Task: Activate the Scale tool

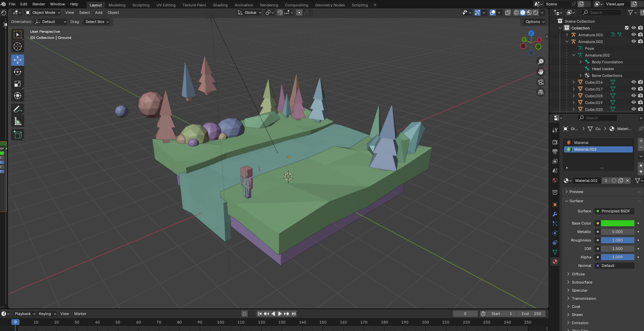Action: click(x=18, y=84)
